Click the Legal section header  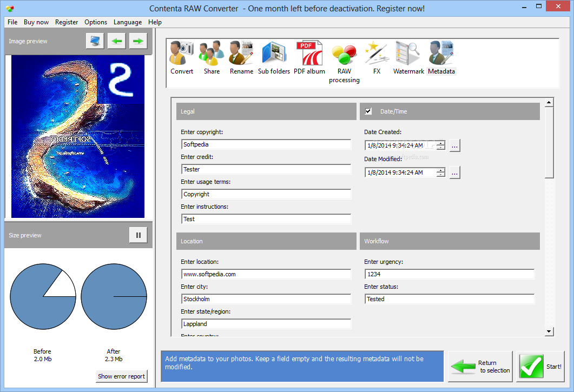point(266,111)
